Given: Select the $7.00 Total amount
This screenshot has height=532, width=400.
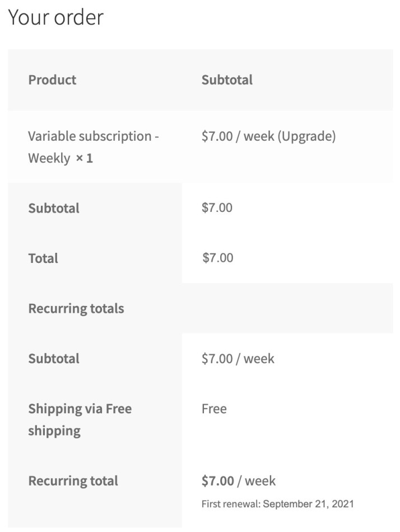Looking at the screenshot, I should (217, 258).
